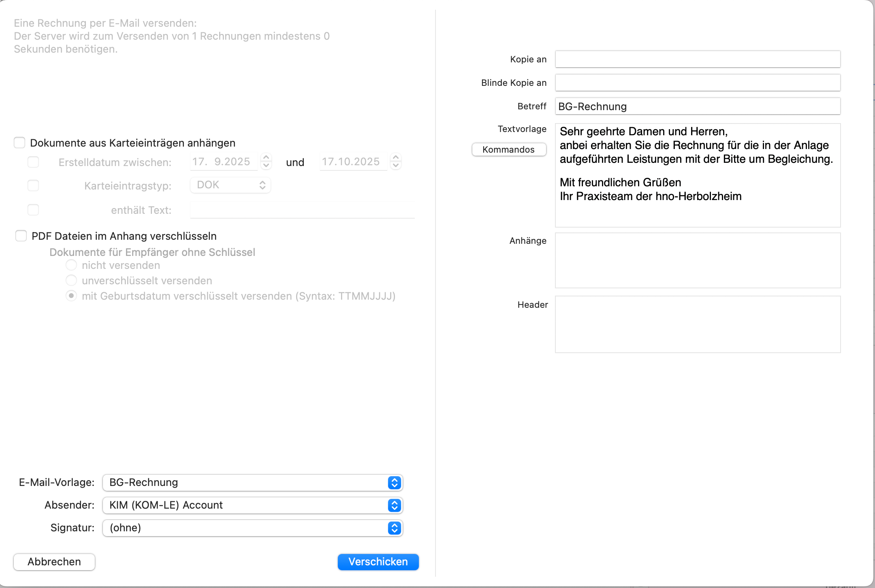The image size is (875, 588).
Task: Click the down arrow of the end date stepper
Action: pos(396,165)
